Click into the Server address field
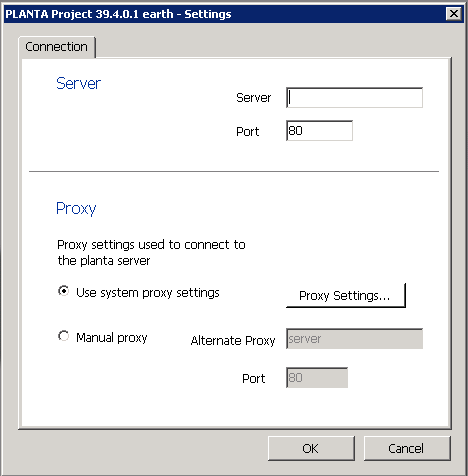This screenshot has height=476, width=468. click(354, 98)
